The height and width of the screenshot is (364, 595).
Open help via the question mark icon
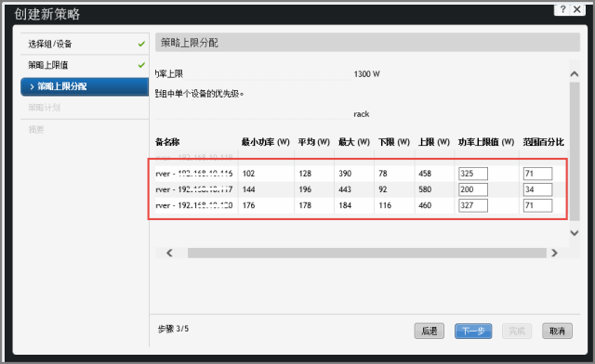coord(562,9)
